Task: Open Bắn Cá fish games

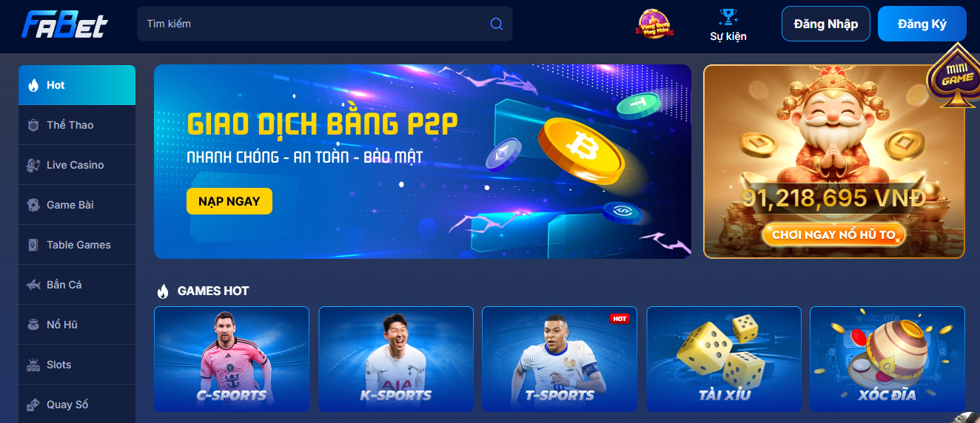Action: coord(77,285)
